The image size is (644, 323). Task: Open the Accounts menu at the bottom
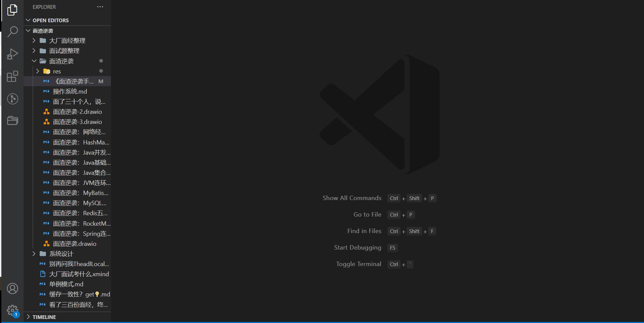[x=12, y=288]
